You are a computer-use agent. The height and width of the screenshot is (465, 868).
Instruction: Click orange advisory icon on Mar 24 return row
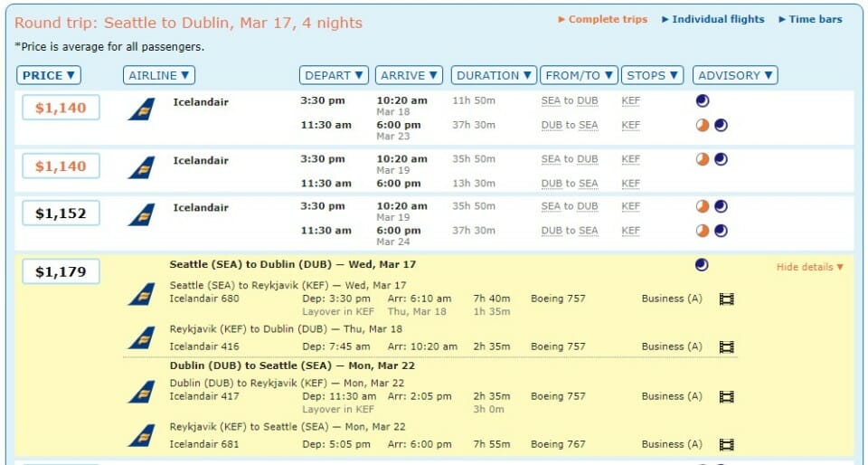tap(703, 231)
